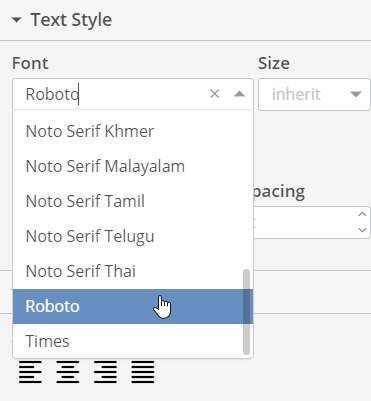
Task: Open the Size inherit dropdown
Action: click(x=314, y=94)
